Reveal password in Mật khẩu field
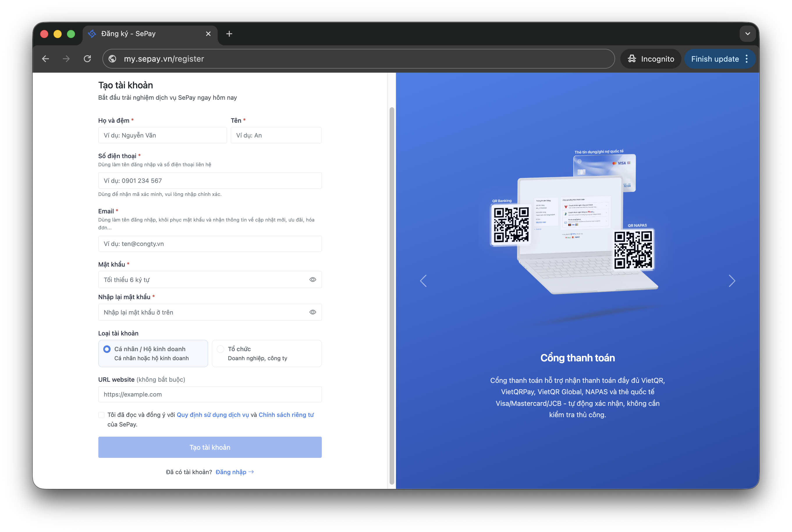 click(x=312, y=279)
